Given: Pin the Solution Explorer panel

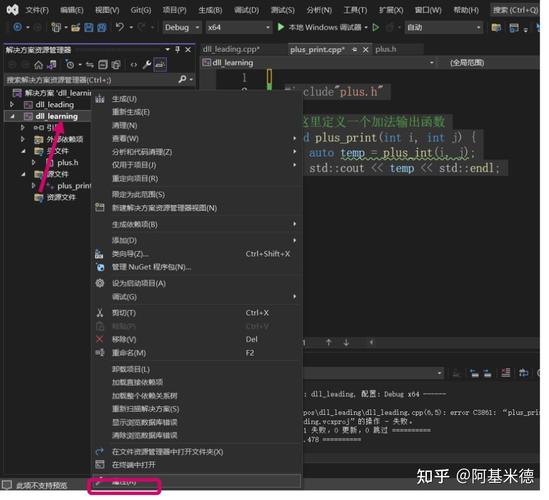Looking at the screenshot, I should click(x=178, y=50).
